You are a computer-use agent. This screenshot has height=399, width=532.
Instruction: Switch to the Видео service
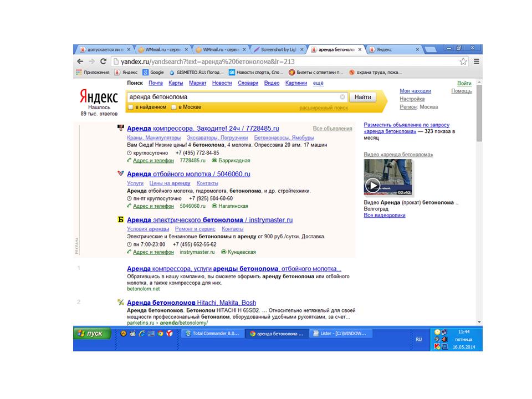click(x=272, y=83)
